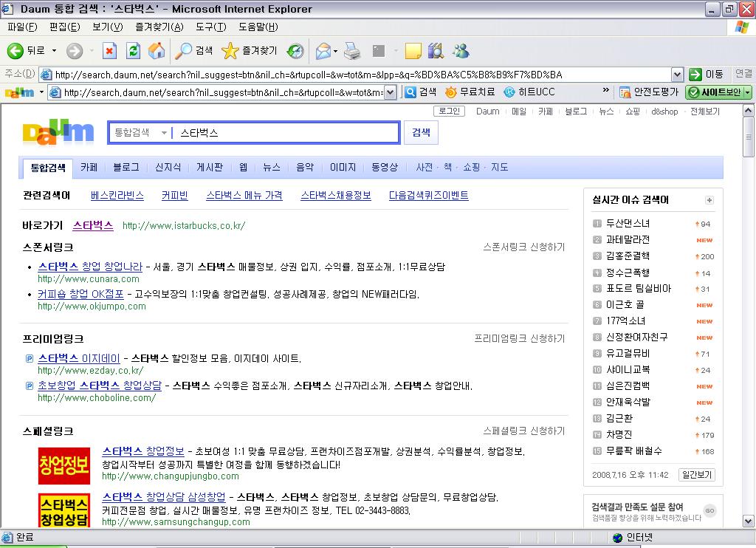Click the large Daum logo on page
Image resolution: width=756 pixels, height=548 pixels.
pyautogui.click(x=58, y=132)
